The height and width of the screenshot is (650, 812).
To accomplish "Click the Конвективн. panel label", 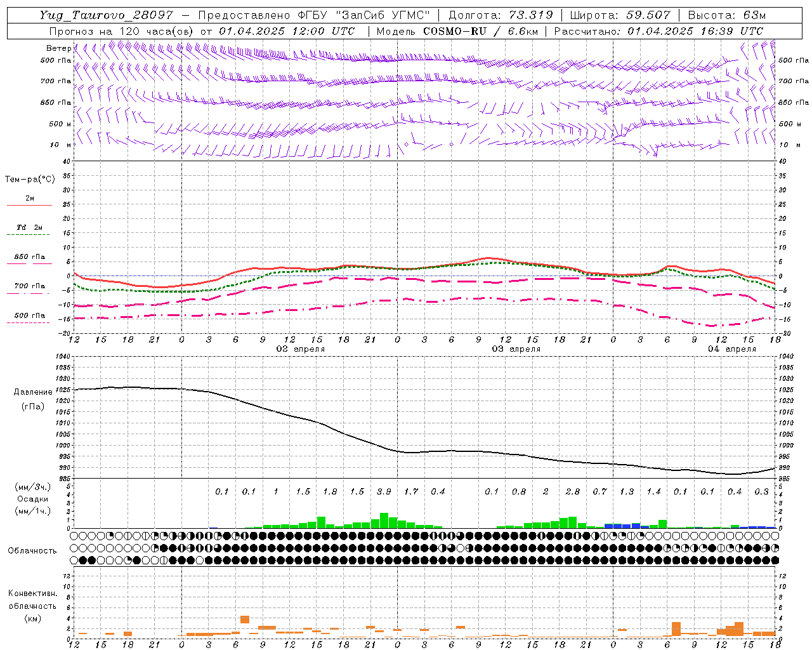I will 32,594.
